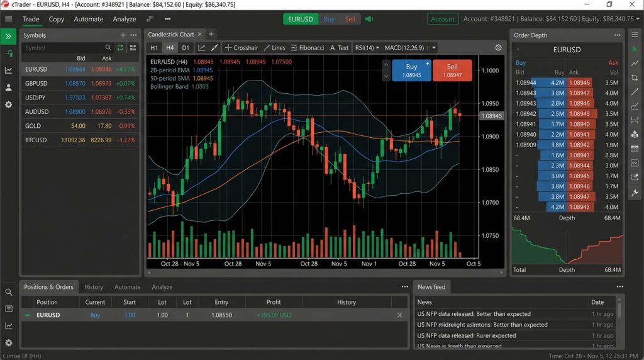Open News feed panel options menu
Image resolution: width=644 pixels, height=360 pixels.
pyautogui.click(x=619, y=287)
